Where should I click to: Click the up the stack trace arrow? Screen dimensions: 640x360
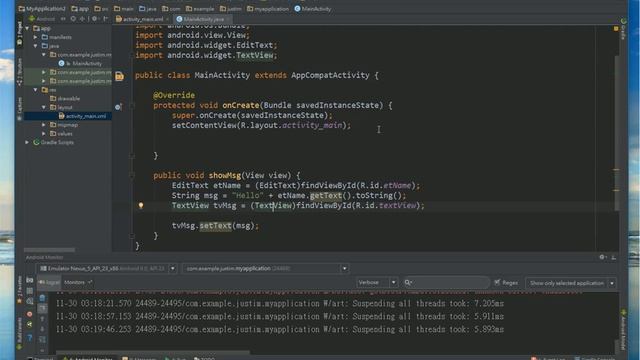pos(42,319)
